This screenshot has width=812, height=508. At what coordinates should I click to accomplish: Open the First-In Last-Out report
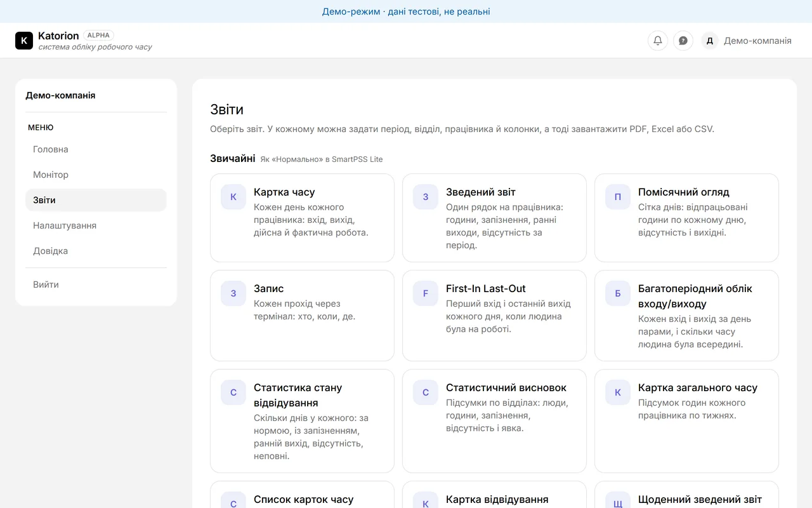(x=494, y=316)
